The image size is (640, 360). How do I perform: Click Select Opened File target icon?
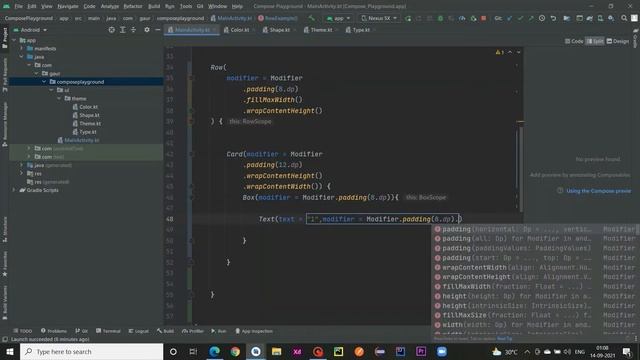pos(111,30)
